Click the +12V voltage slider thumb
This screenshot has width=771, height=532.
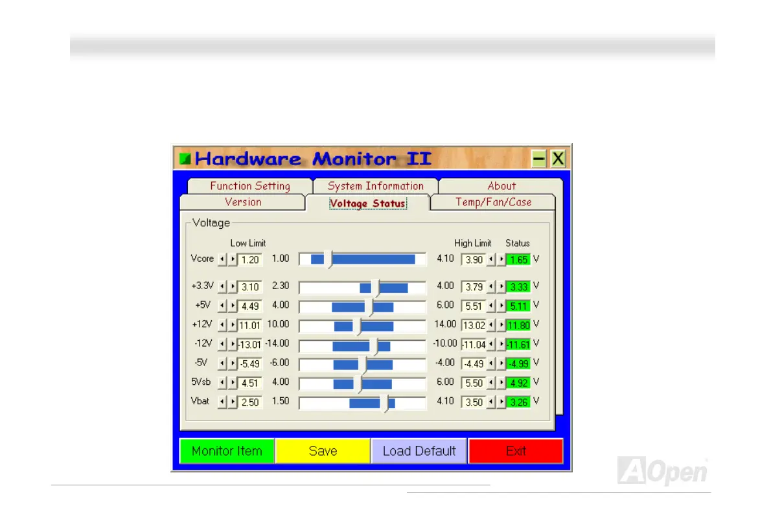click(358, 326)
